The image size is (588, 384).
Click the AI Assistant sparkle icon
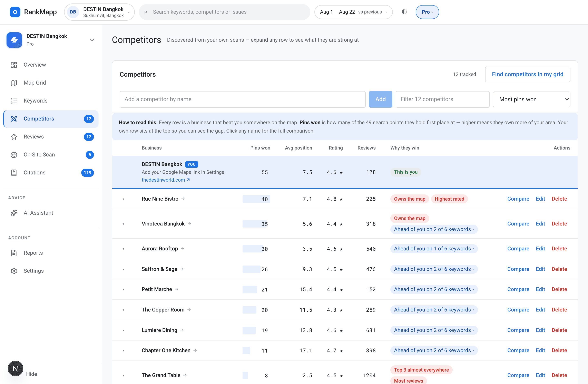coord(14,213)
